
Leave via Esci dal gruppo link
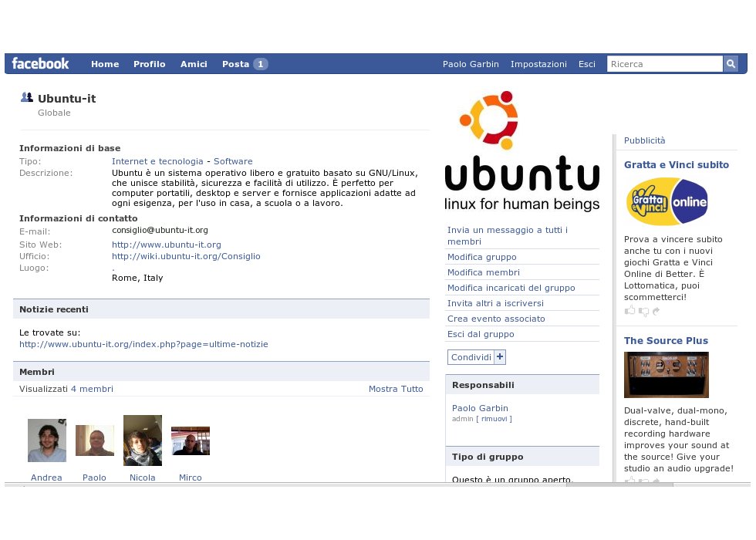coord(481,334)
